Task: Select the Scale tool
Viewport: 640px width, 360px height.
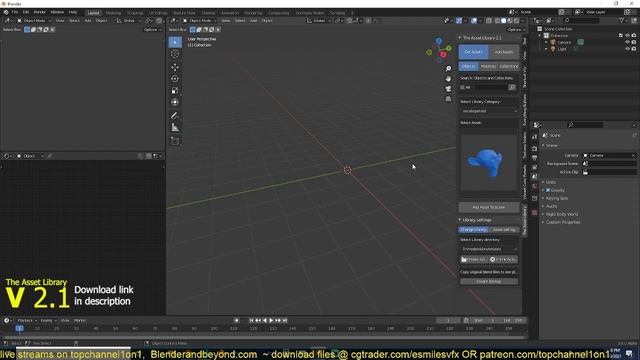Action: tap(175, 91)
